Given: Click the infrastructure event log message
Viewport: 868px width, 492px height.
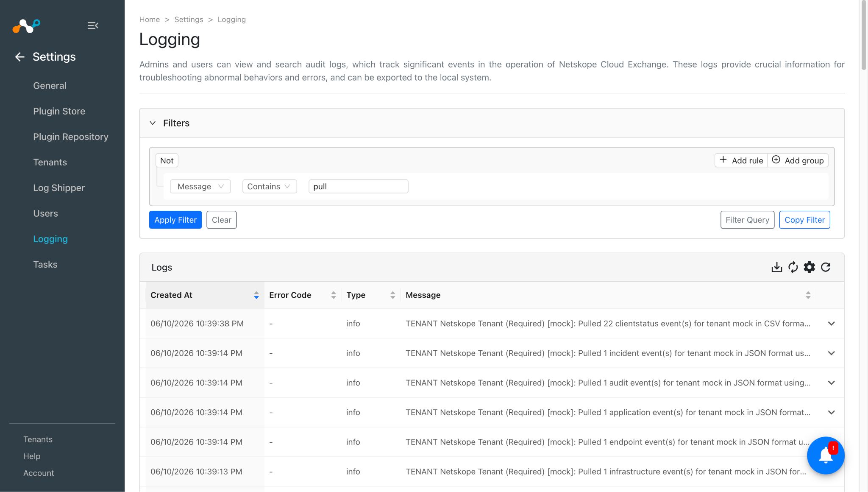Looking at the screenshot, I should [x=606, y=472].
